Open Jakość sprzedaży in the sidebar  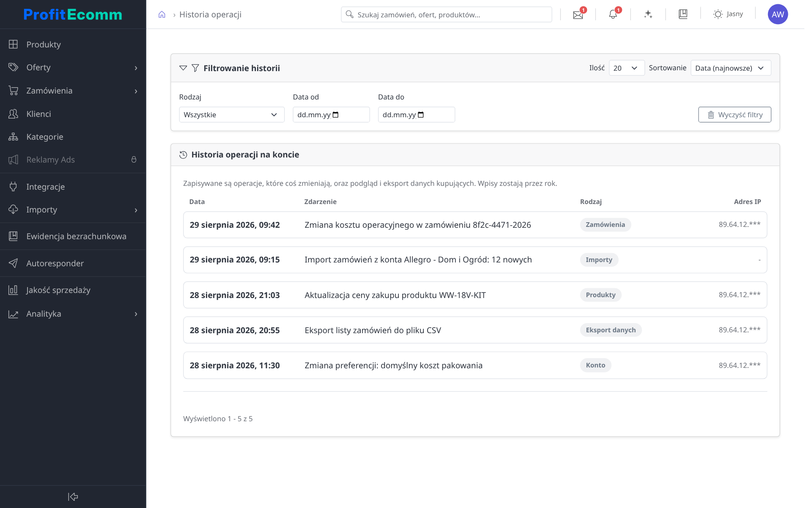[73, 290]
